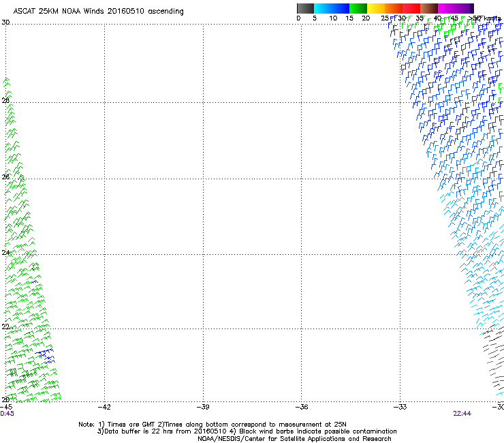Image resolution: width=504 pixels, height=443 pixels.
Task: Click longitude axis label -39
Action: (x=203, y=407)
